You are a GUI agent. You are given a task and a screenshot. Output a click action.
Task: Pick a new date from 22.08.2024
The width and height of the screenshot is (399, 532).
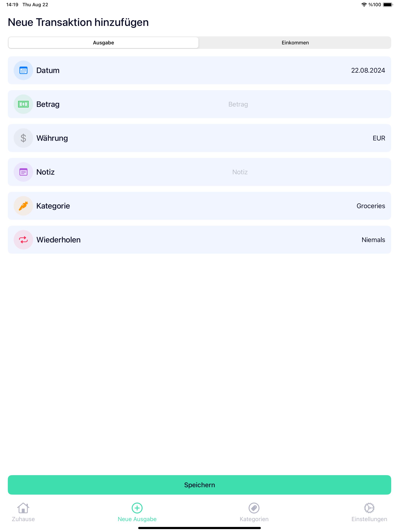click(x=368, y=70)
